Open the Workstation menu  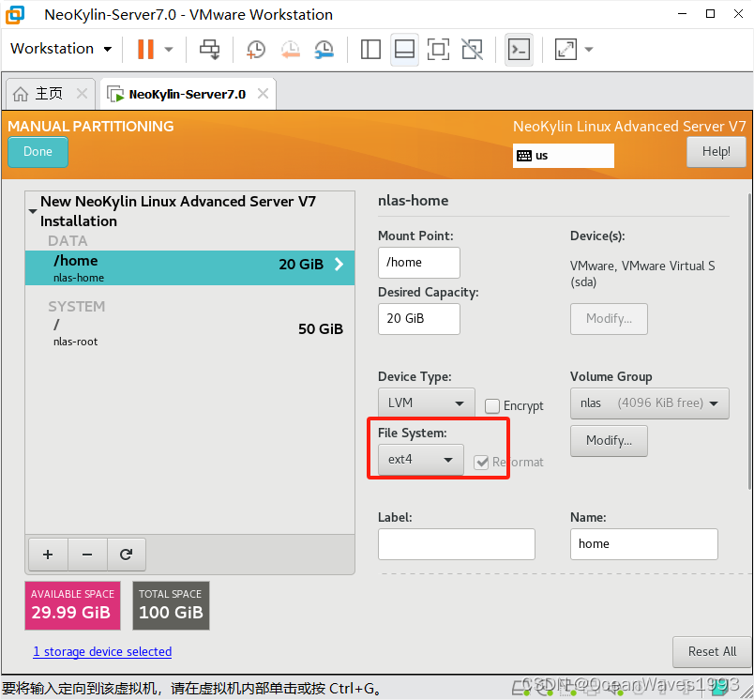click(61, 49)
